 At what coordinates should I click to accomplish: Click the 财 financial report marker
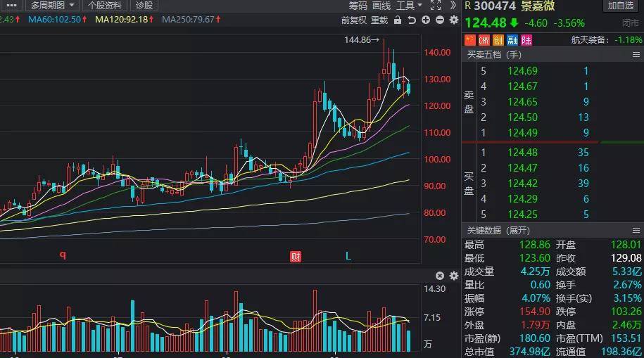click(296, 257)
